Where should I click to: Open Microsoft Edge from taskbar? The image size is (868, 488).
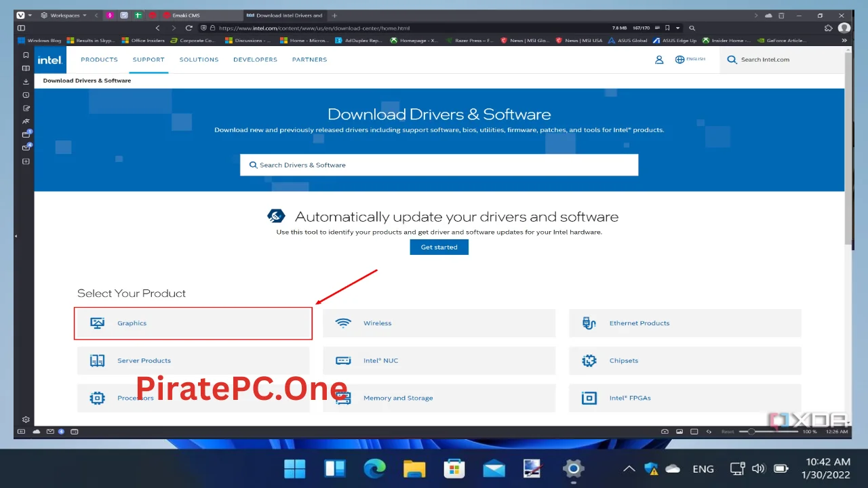click(x=374, y=468)
